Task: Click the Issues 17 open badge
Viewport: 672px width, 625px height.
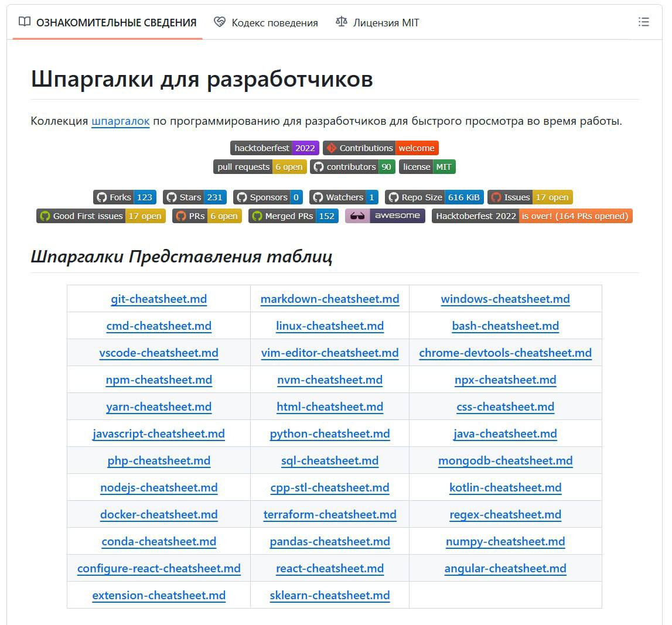Action: (530, 197)
